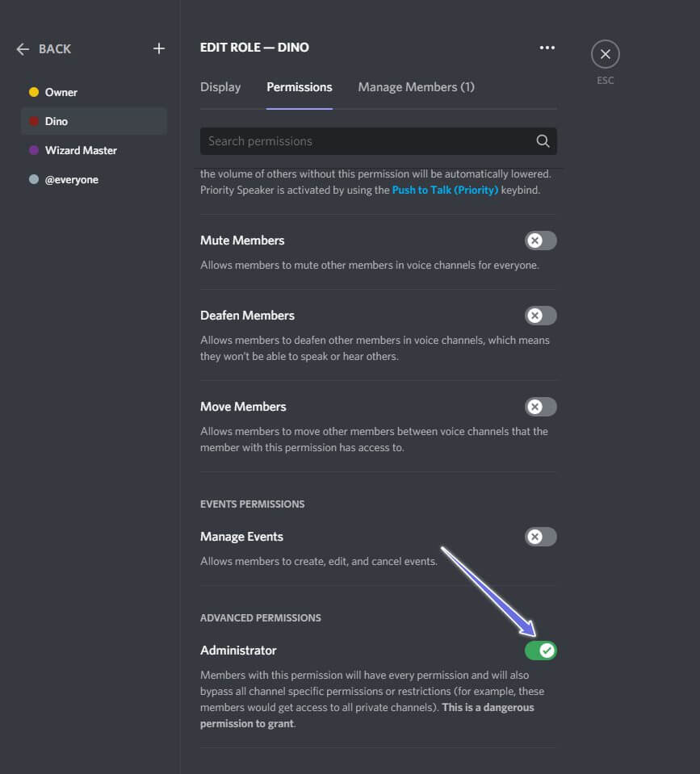This screenshot has width=700, height=774.
Task: Click the yellow Owner role color dot
Action: 34,92
